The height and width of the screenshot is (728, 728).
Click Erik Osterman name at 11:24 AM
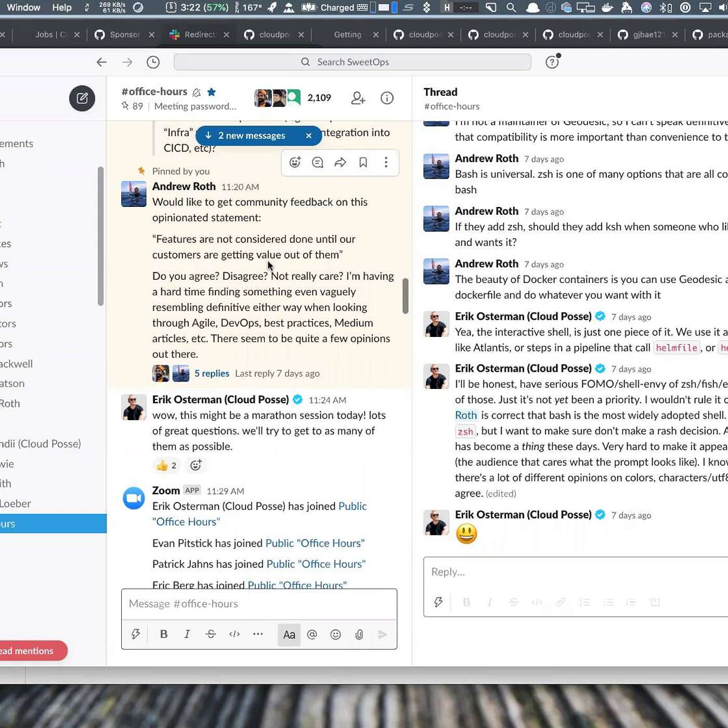click(x=220, y=399)
